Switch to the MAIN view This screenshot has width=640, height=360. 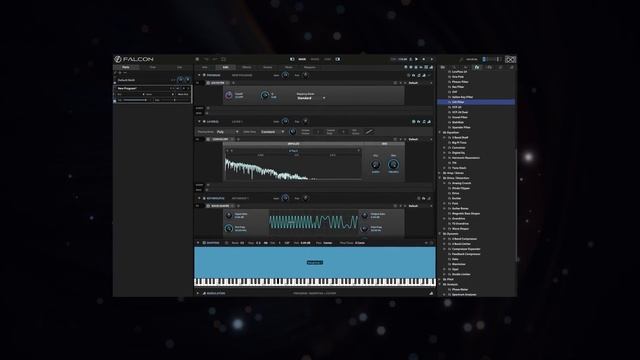click(x=302, y=59)
